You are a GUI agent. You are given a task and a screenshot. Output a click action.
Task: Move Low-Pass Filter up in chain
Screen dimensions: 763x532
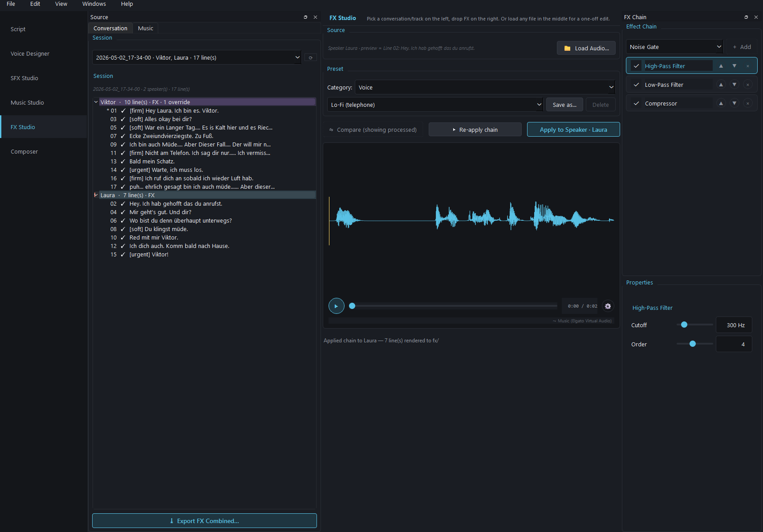click(721, 85)
